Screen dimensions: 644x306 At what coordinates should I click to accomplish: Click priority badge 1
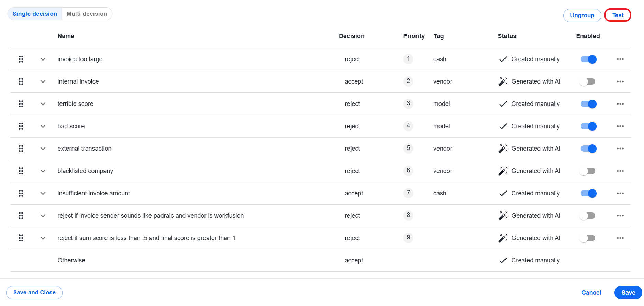tap(408, 59)
